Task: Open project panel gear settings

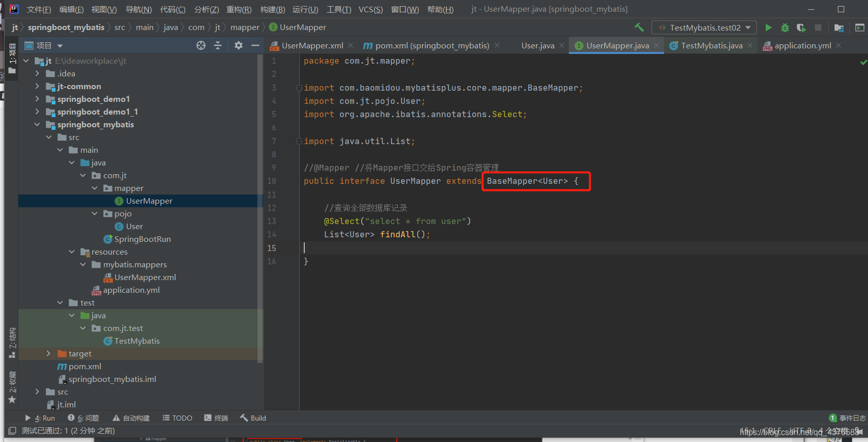Action: pyautogui.click(x=238, y=45)
